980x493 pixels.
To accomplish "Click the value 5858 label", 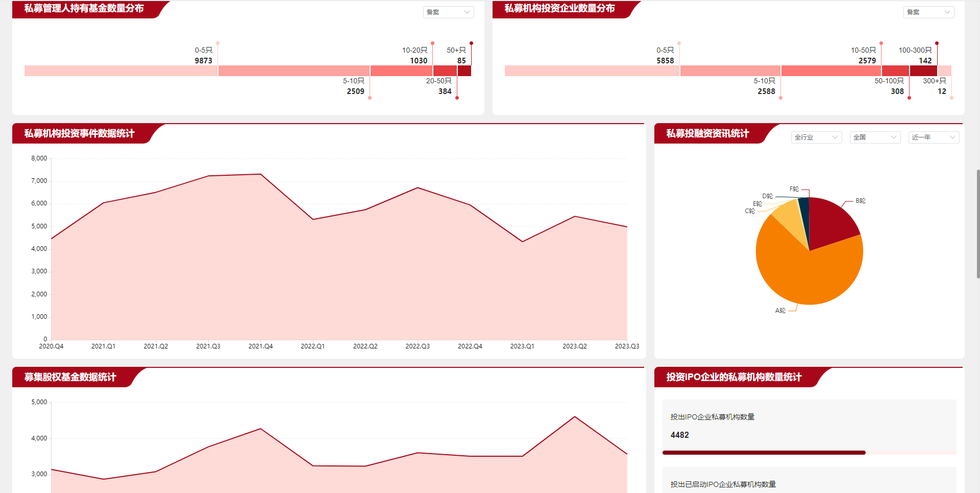I will pos(665,61).
